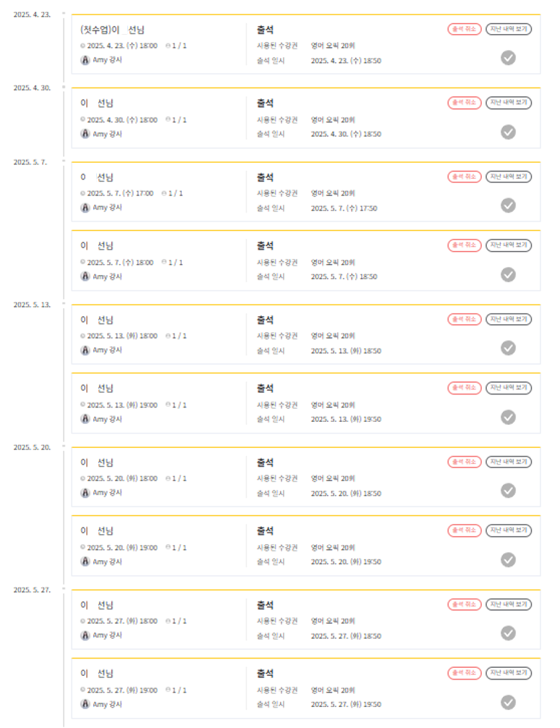Click attendee count icon in May 13 18:00 card
Viewport: 560px width, 728px height.
coord(168,336)
